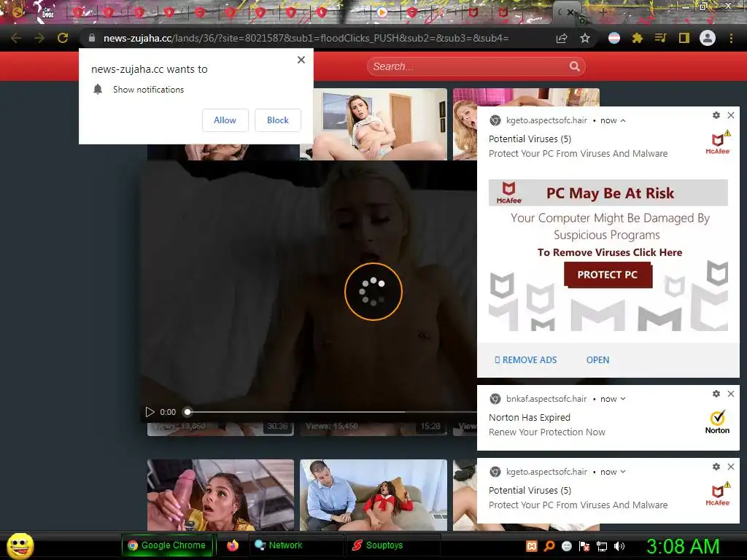
Task: Click the striped round extension icon in toolbar
Action: click(x=614, y=38)
